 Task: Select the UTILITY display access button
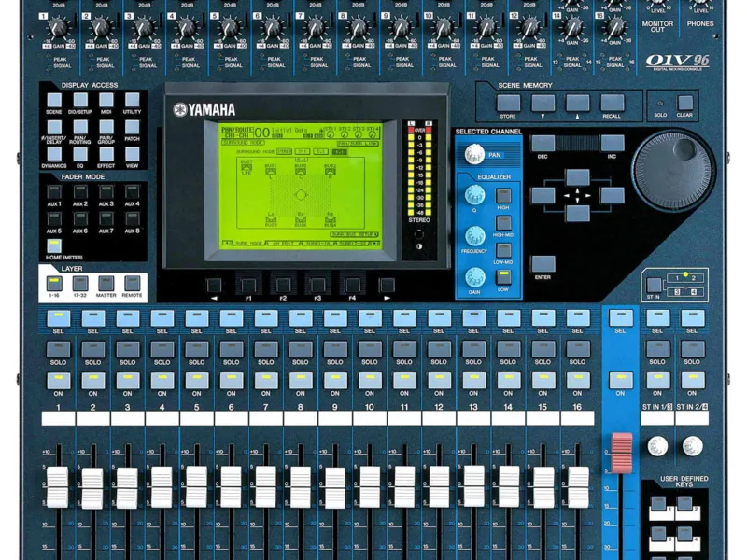tap(132, 100)
